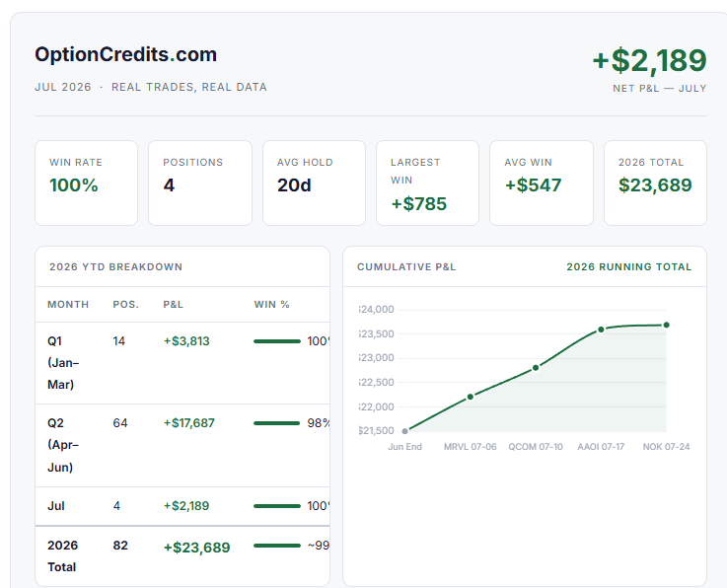Click the MRVL 07-06 axis label
This screenshot has width=727, height=588.
[471, 447]
